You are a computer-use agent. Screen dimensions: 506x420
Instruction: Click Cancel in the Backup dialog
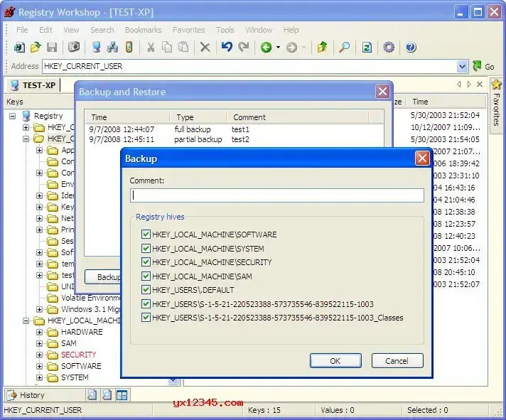tap(397, 360)
